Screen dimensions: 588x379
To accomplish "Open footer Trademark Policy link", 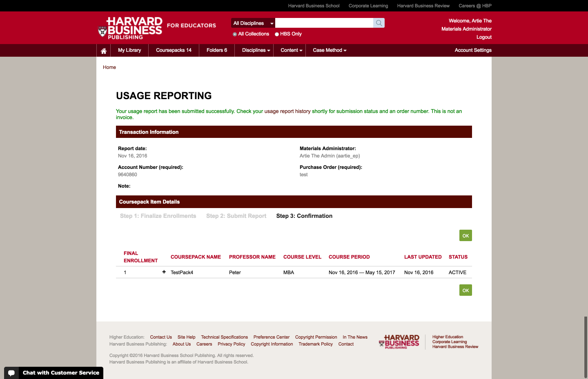I will (315, 344).
